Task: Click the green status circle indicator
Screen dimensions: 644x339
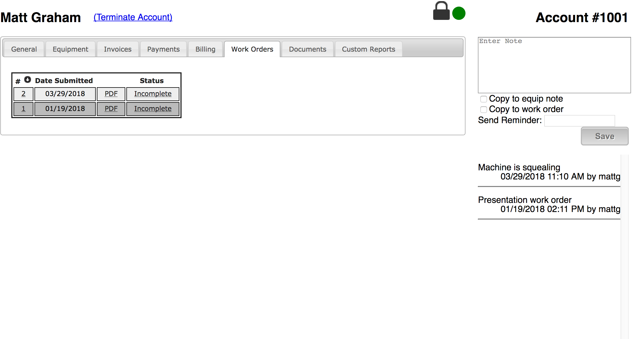Action: (459, 13)
